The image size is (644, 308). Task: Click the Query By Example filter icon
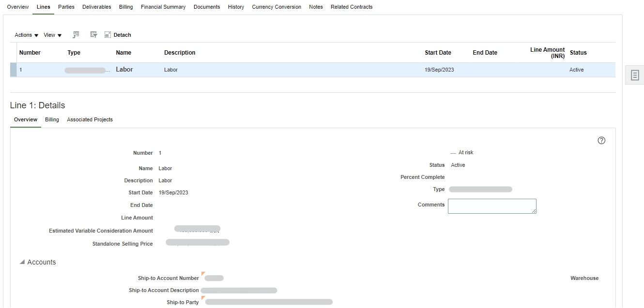pos(93,34)
